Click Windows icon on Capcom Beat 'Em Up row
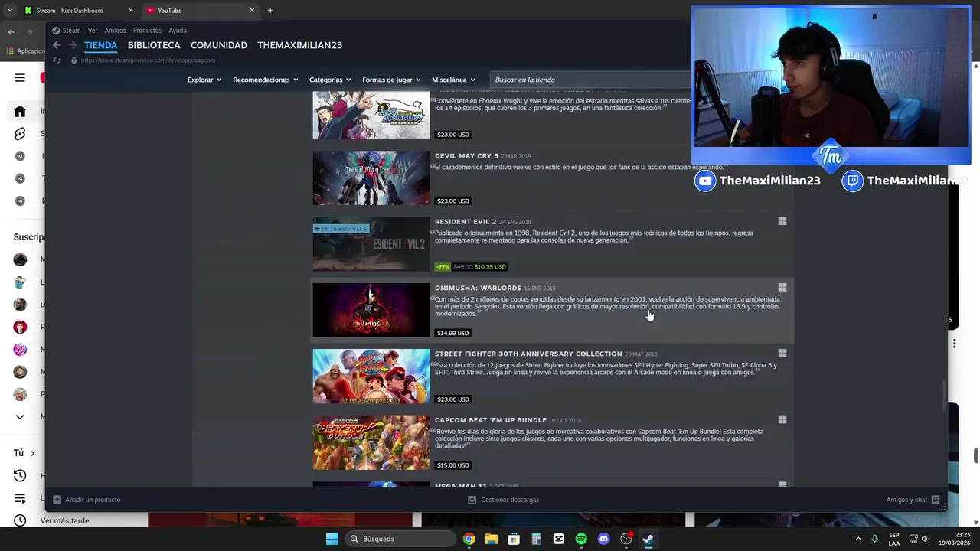 [782, 420]
